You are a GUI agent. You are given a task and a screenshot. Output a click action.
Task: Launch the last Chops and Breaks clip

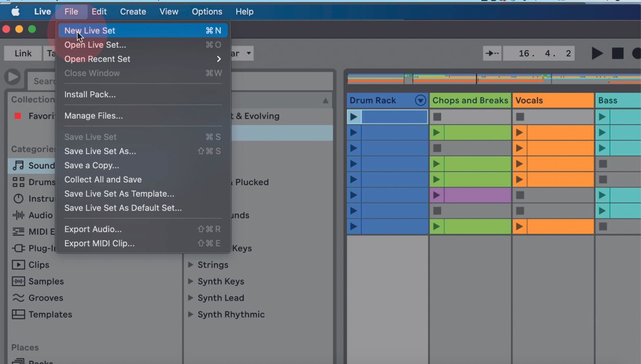[x=437, y=227]
